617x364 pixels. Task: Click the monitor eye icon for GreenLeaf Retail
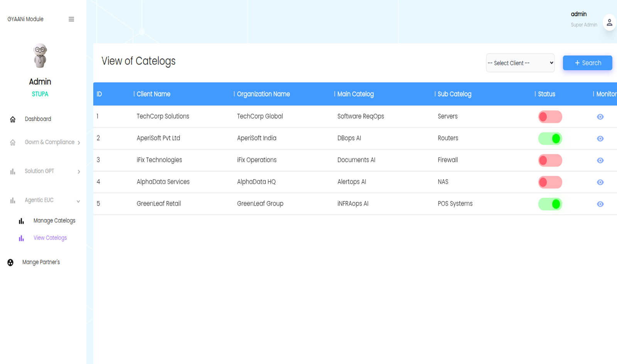(600, 204)
